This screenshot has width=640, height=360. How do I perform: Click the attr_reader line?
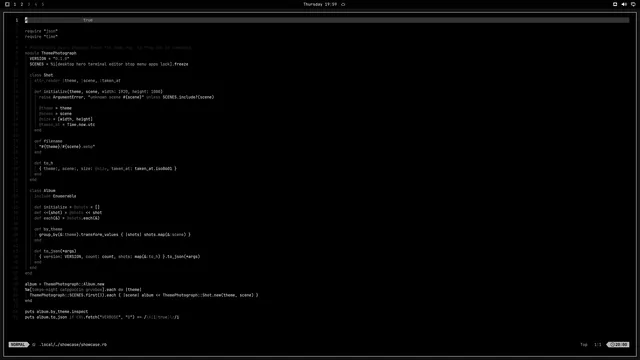(78, 81)
